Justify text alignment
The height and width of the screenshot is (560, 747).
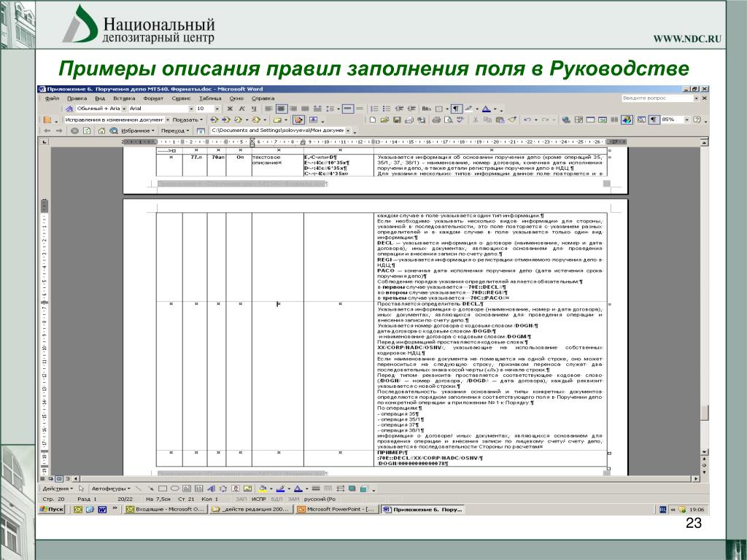coord(305,109)
